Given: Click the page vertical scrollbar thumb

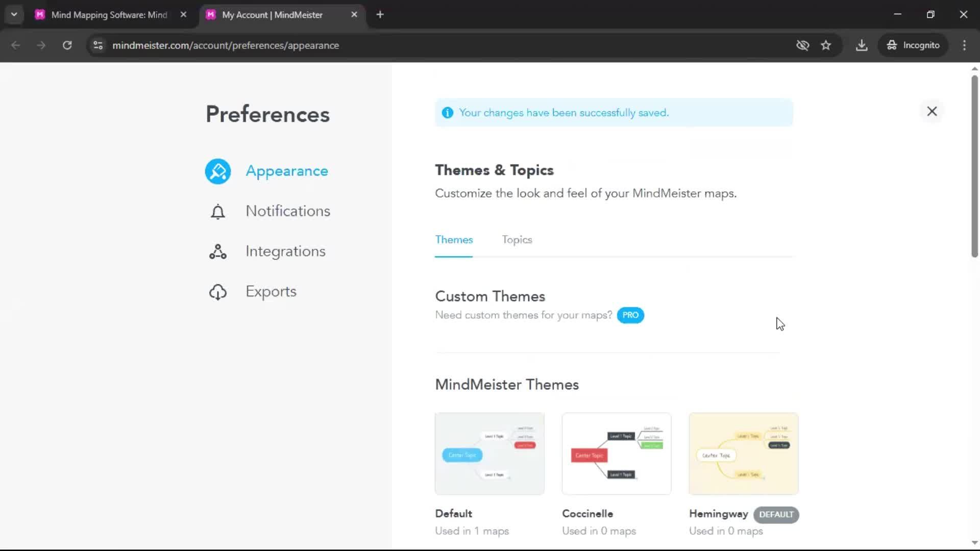Looking at the screenshot, I should [x=974, y=166].
